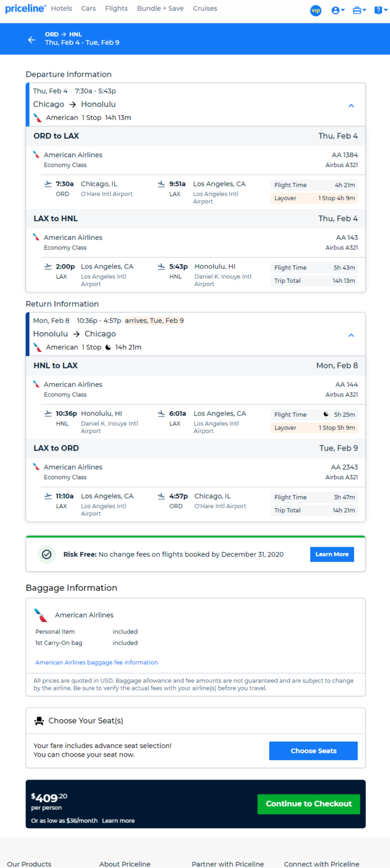The width and height of the screenshot is (390, 868).
Task: Collapse the Honolulu to Chicago return details
Action: tap(351, 335)
